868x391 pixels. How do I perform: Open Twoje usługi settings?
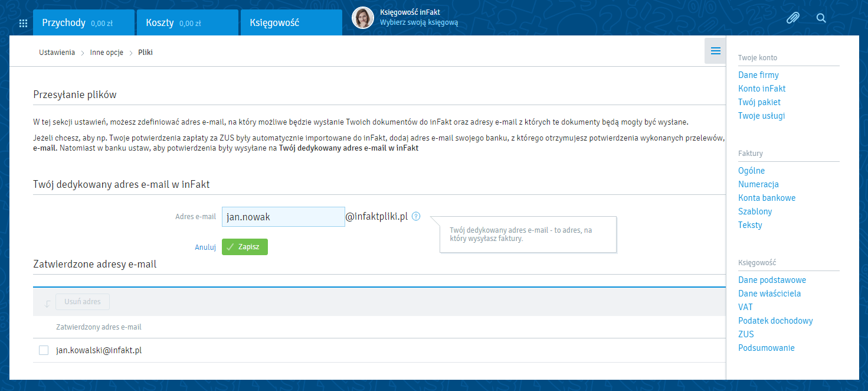coord(761,116)
